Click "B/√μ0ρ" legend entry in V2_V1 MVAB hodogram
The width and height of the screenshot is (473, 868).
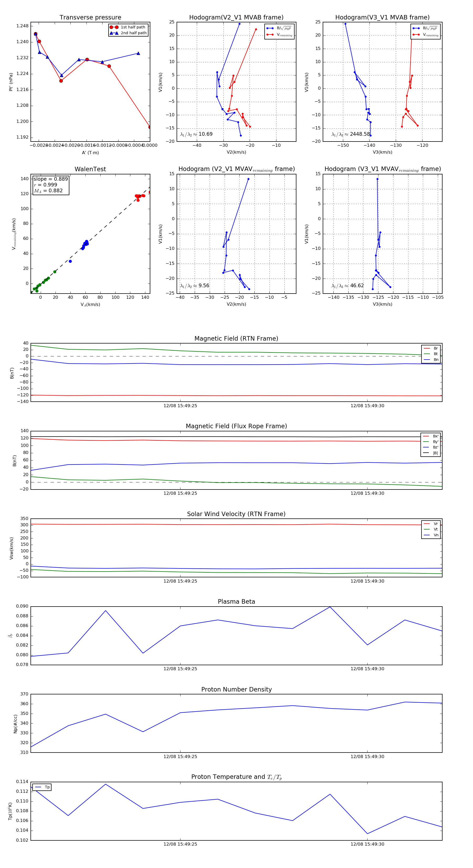pyautogui.click(x=279, y=28)
